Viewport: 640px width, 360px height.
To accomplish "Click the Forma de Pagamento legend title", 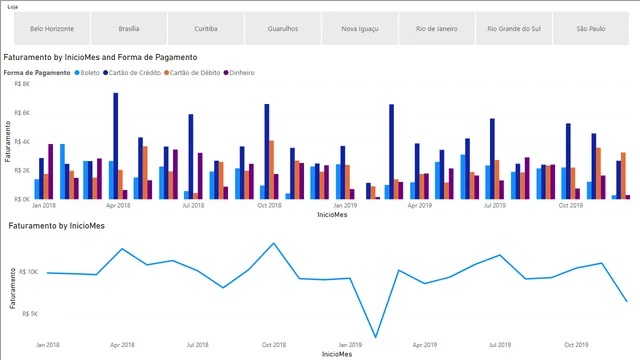I will click(37, 73).
